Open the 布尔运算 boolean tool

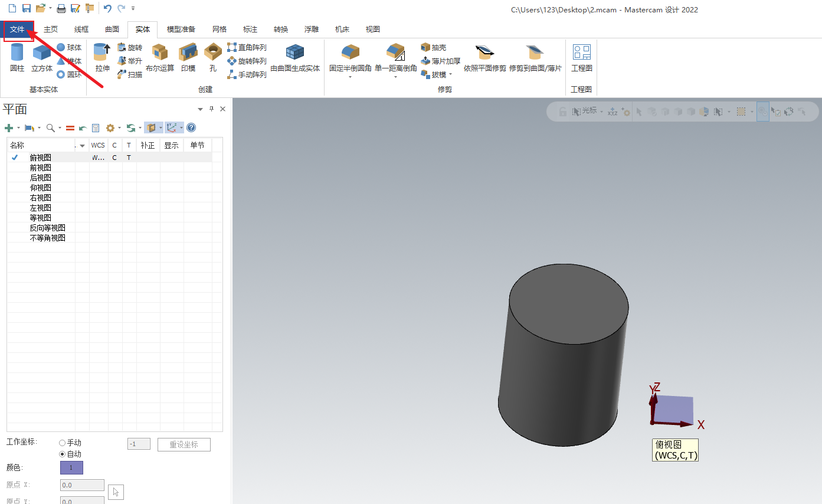(x=160, y=58)
